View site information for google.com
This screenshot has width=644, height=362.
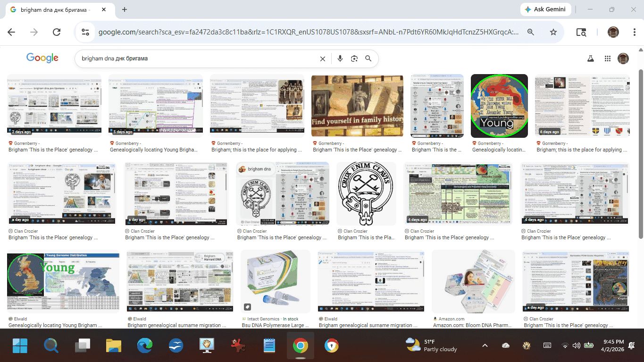(x=85, y=32)
